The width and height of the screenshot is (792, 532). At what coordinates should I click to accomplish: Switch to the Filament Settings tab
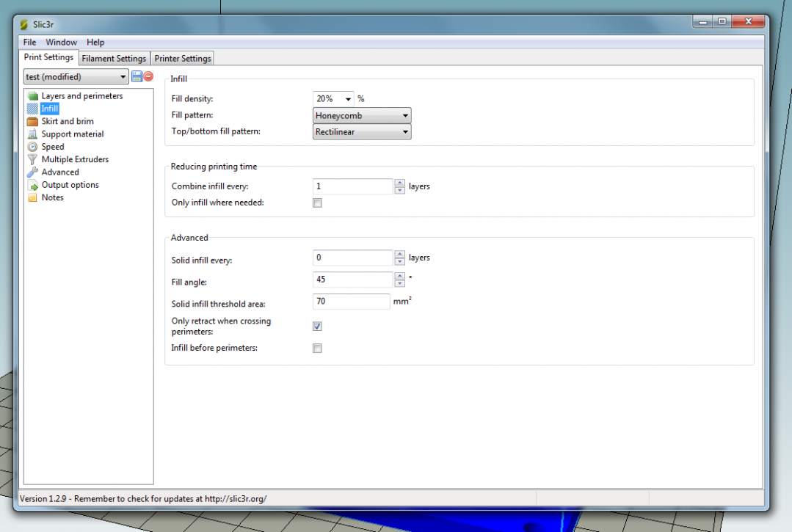click(115, 59)
